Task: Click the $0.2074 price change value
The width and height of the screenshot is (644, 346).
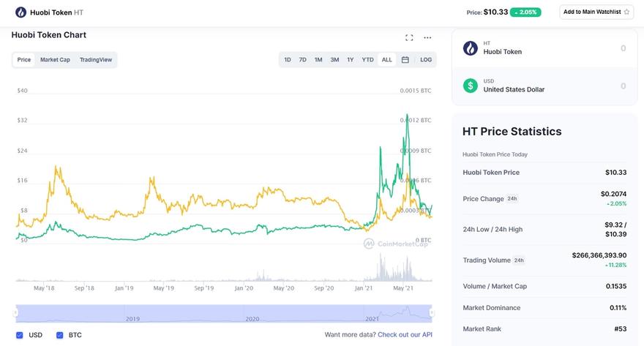Action: pyautogui.click(x=613, y=194)
